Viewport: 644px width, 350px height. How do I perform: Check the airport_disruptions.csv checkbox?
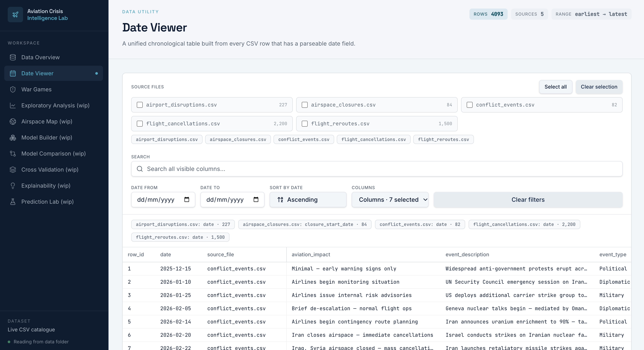pos(140,105)
